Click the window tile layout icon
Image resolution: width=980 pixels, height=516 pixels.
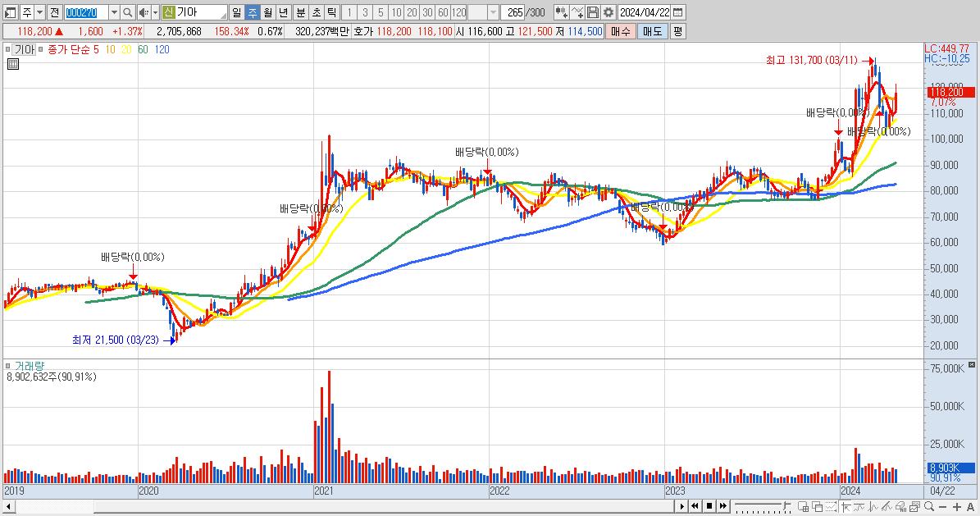(x=803, y=506)
